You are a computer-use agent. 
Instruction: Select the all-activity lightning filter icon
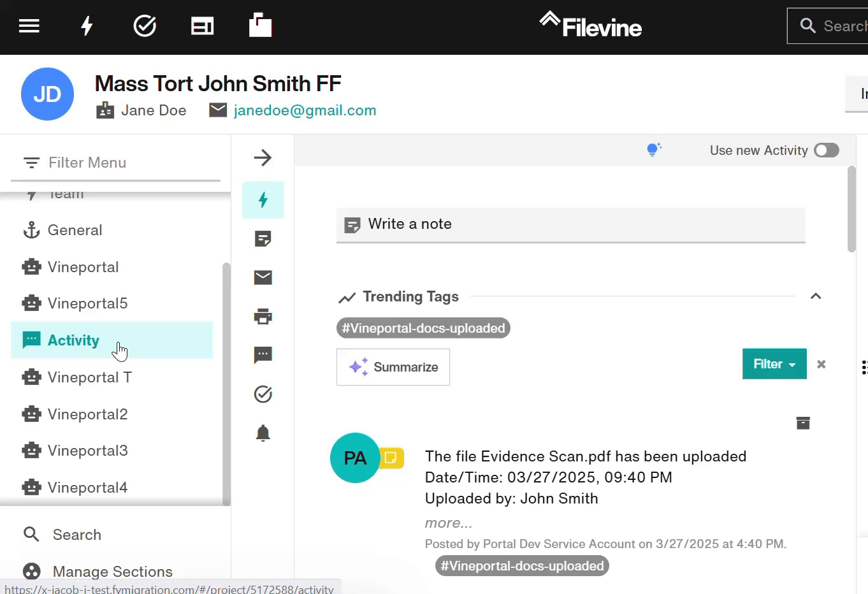tap(263, 200)
